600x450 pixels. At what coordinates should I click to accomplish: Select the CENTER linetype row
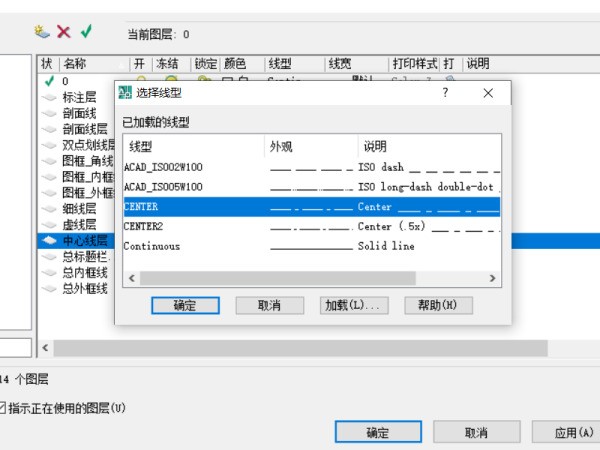pos(311,207)
